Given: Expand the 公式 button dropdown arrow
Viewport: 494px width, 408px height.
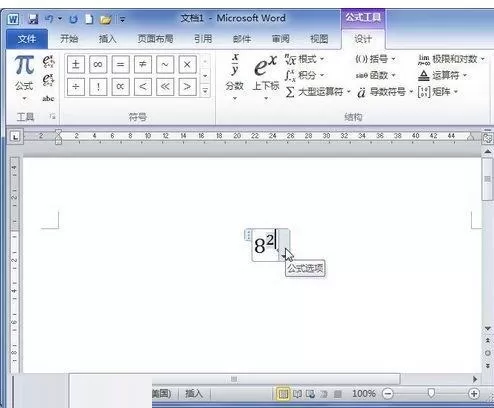Looking at the screenshot, I should [24, 98].
